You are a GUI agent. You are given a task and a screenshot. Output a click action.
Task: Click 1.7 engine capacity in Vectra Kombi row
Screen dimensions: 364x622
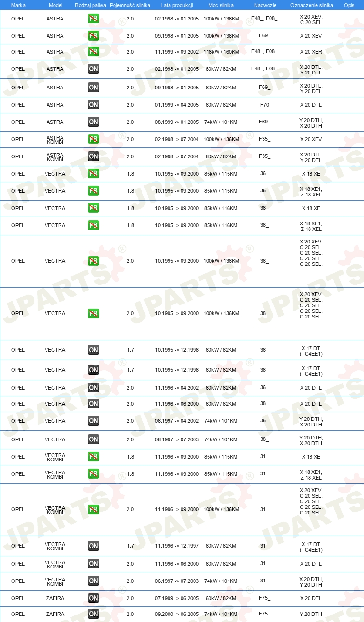tap(130, 546)
